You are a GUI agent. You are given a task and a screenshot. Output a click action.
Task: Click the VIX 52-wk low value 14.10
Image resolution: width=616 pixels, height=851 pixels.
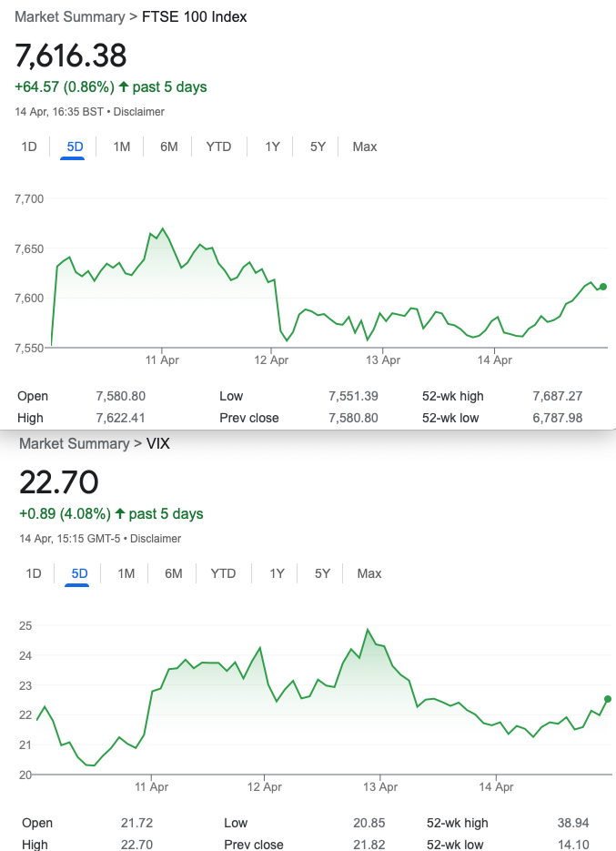(573, 845)
